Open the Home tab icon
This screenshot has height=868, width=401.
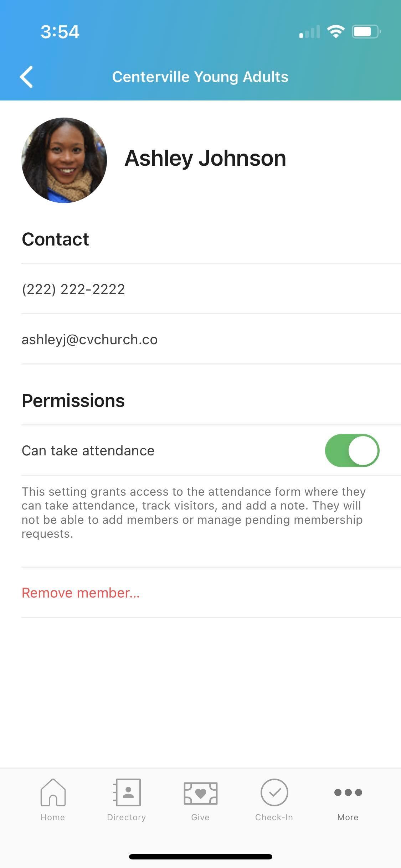53,792
